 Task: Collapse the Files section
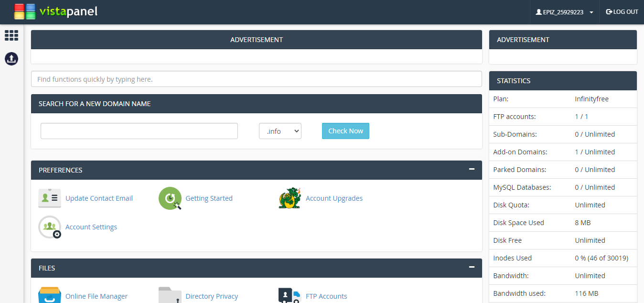point(472,267)
